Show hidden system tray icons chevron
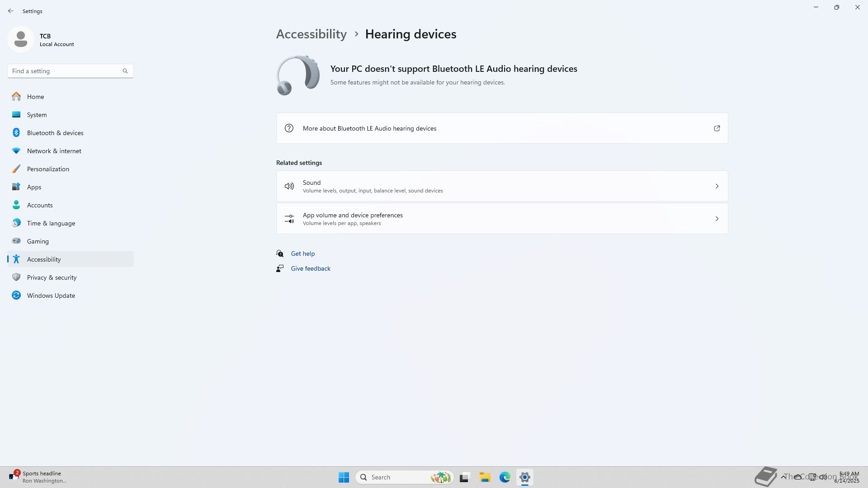This screenshot has height=488, width=868. 783,477
